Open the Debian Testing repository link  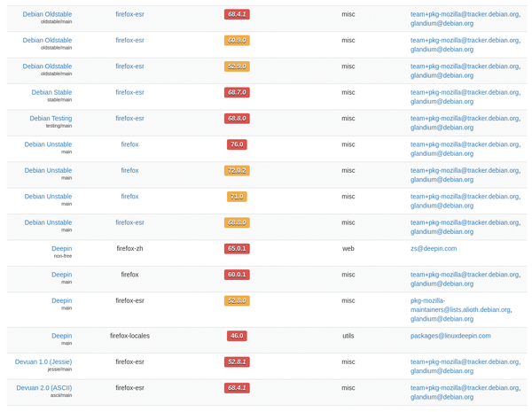(51, 119)
